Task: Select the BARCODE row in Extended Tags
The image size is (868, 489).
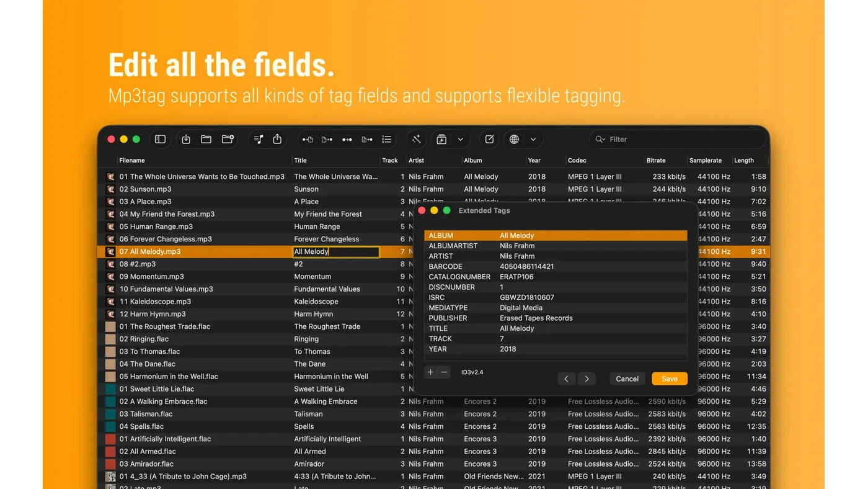Action: tap(556, 266)
